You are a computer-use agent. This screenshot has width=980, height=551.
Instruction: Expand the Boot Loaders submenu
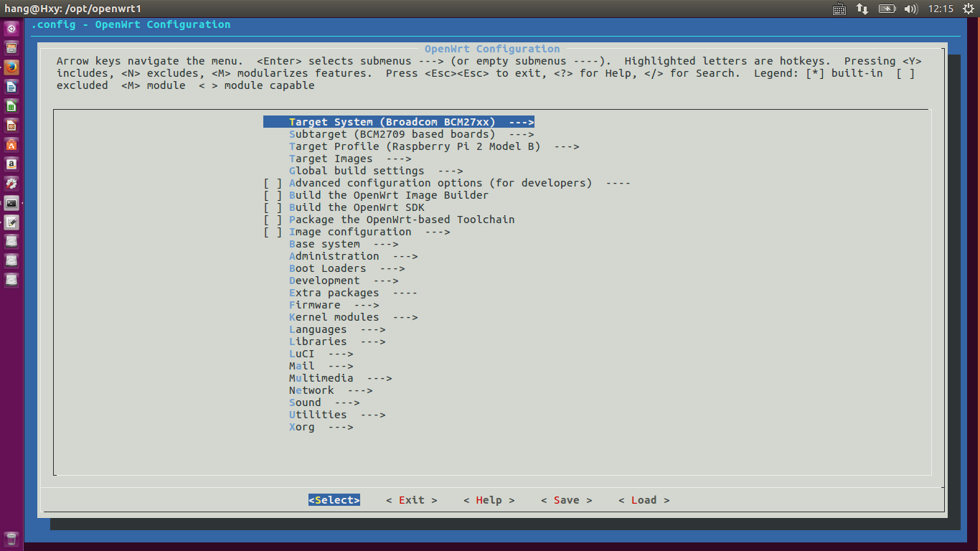tap(347, 268)
